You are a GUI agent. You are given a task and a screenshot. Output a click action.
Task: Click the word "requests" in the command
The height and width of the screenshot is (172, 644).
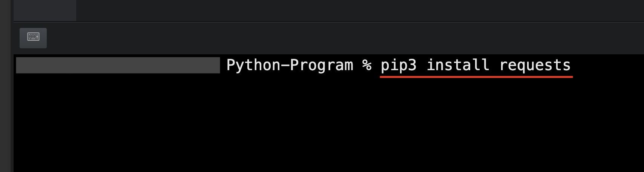535,65
